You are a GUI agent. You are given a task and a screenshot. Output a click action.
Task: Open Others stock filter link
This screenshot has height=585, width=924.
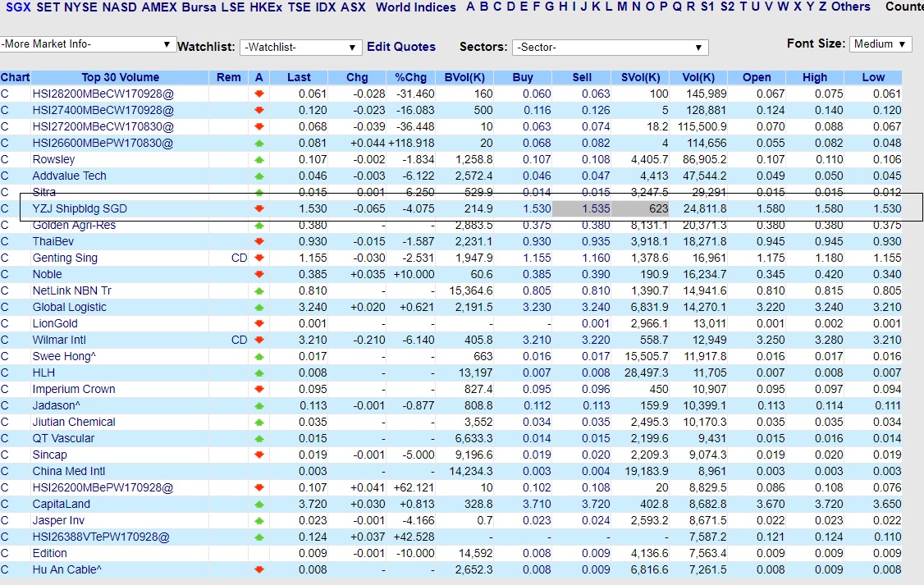[x=851, y=7]
